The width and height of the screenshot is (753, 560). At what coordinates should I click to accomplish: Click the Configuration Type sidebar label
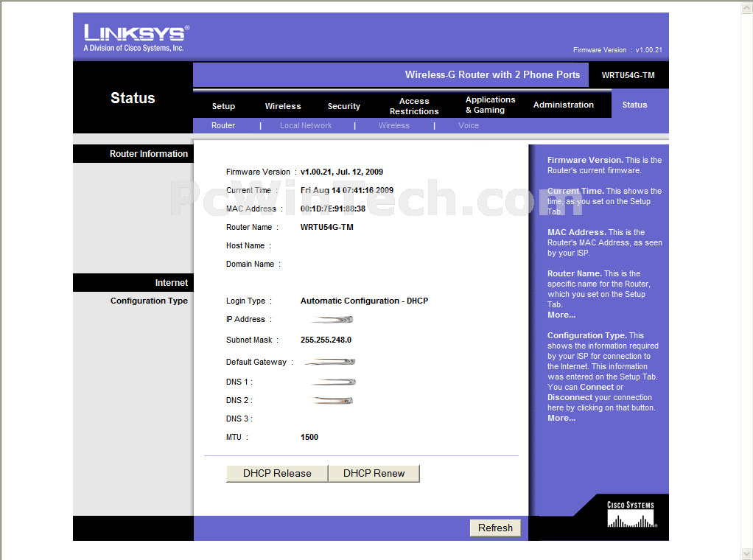point(149,301)
